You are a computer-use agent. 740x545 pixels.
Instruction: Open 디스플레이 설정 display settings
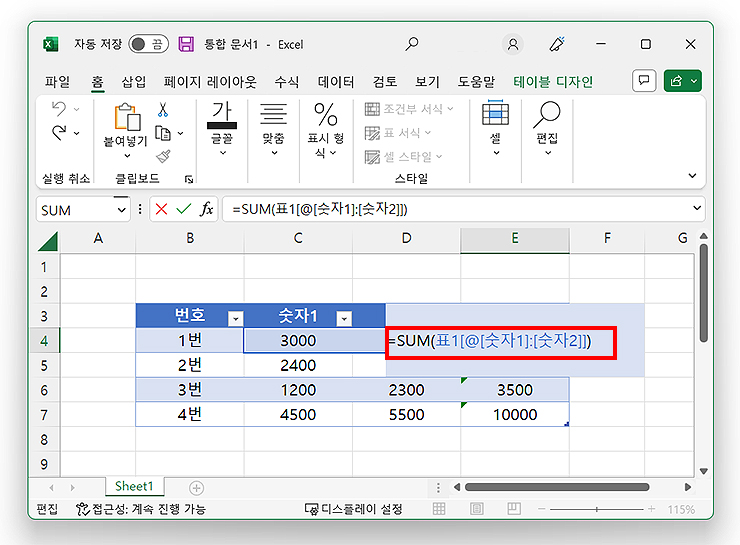[354, 509]
